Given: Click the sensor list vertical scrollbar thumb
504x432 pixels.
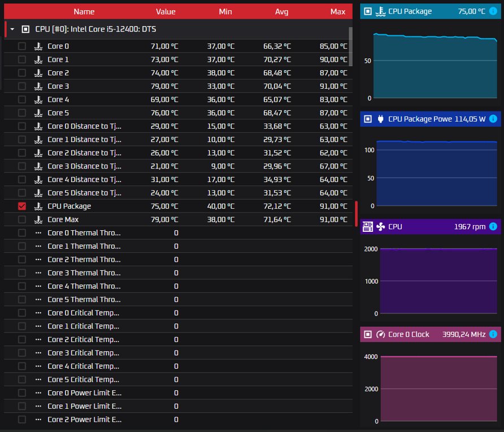Looking at the screenshot, I should 350,46.
